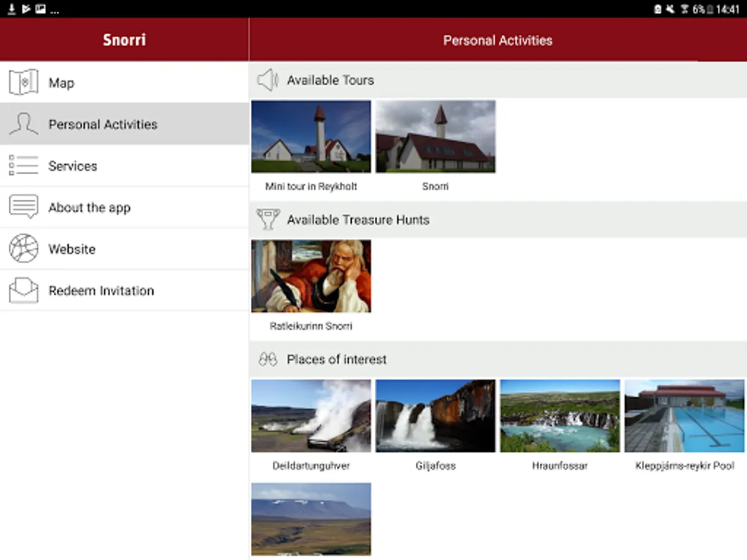Click the speaker icon beside Available Tours
747x560 pixels.
pyautogui.click(x=268, y=80)
